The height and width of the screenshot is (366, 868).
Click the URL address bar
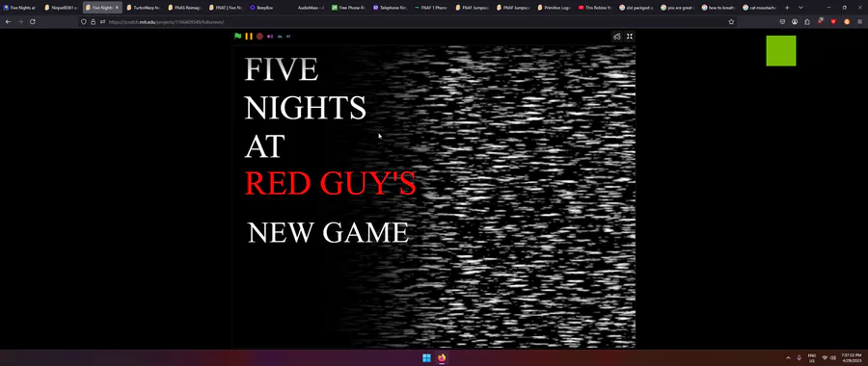(410, 21)
